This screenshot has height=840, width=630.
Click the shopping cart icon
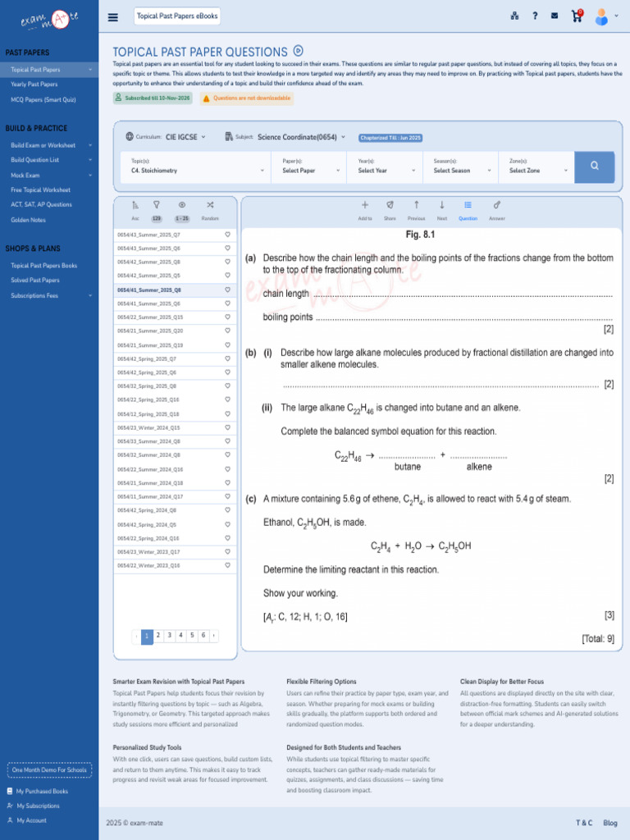pos(577,16)
